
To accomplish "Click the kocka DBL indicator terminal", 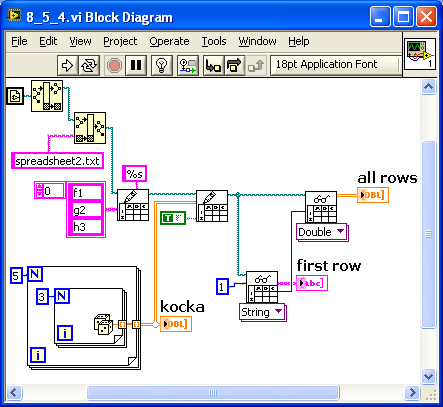I will pyautogui.click(x=176, y=324).
